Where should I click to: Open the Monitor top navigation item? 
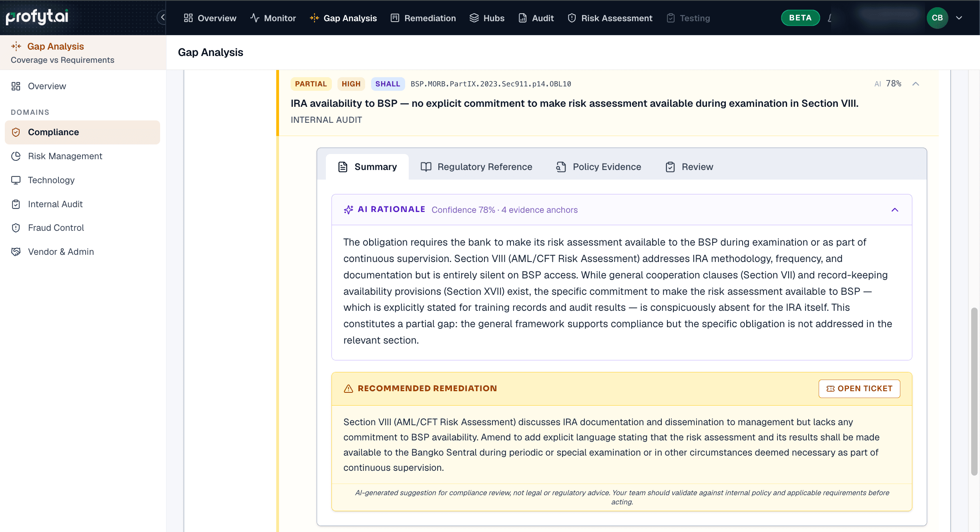[x=273, y=18]
